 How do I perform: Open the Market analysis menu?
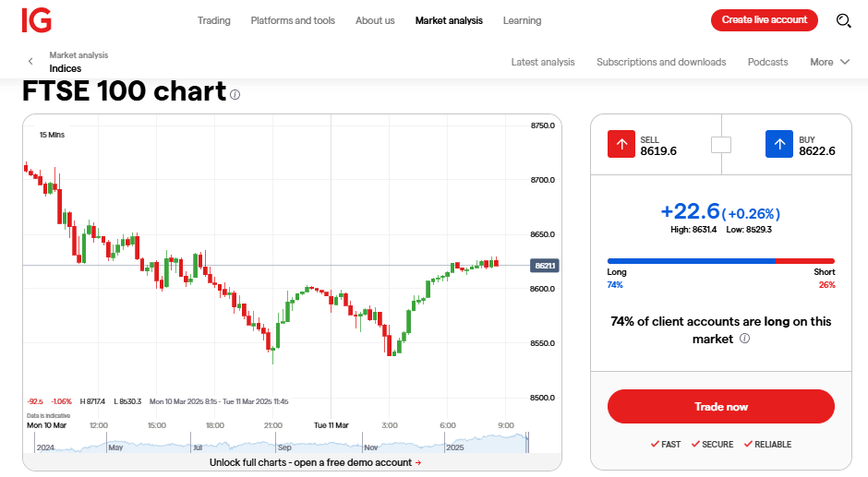449,20
